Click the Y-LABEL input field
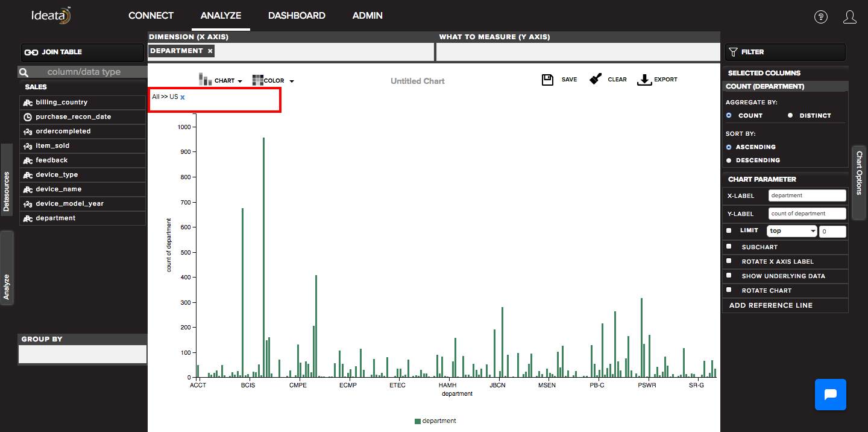This screenshot has width=868, height=432. [808, 214]
